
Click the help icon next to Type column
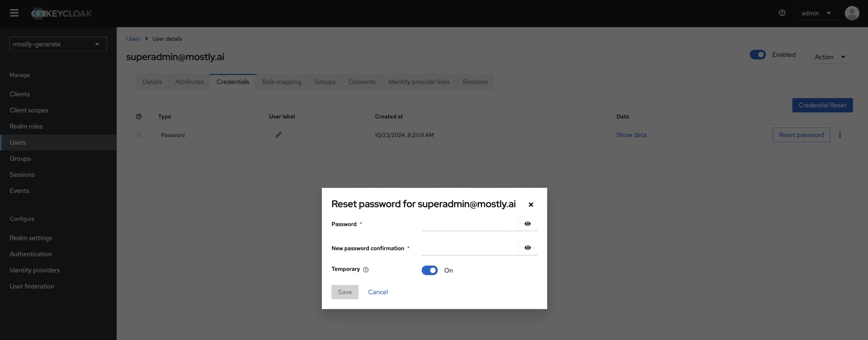click(x=139, y=116)
